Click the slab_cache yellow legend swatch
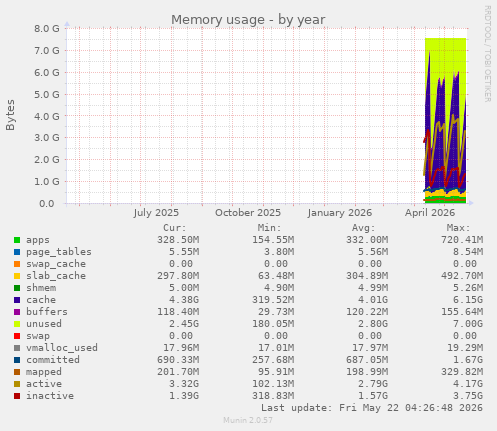Image resolution: width=497 pixels, height=431 pixels. [17, 276]
